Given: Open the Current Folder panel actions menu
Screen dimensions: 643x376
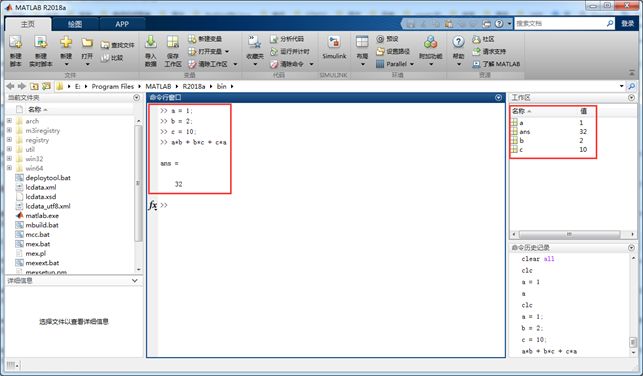Looking at the screenshot, I should coord(137,98).
